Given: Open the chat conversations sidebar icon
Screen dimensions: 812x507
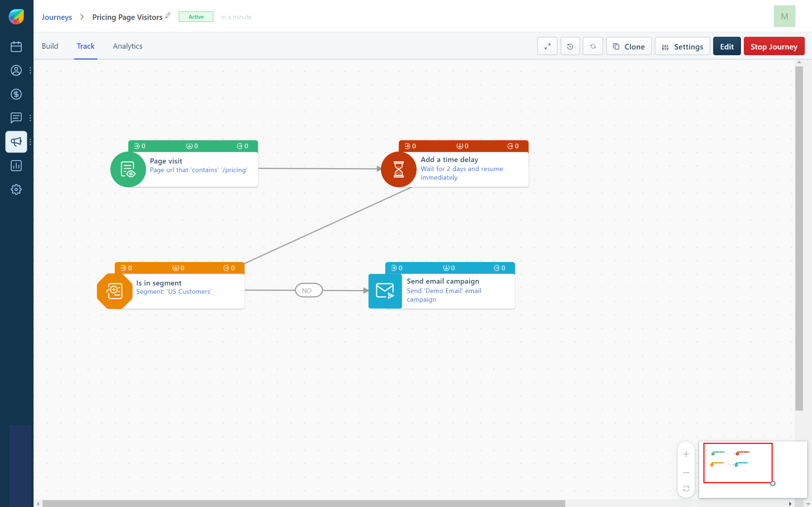Looking at the screenshot, I should coord(16,118).
